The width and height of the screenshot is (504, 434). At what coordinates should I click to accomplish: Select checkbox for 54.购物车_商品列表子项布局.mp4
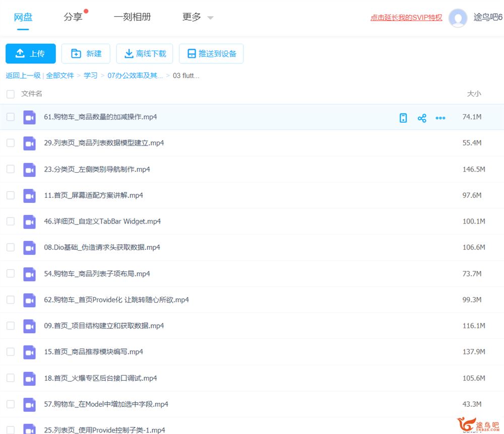pos(11,273)
